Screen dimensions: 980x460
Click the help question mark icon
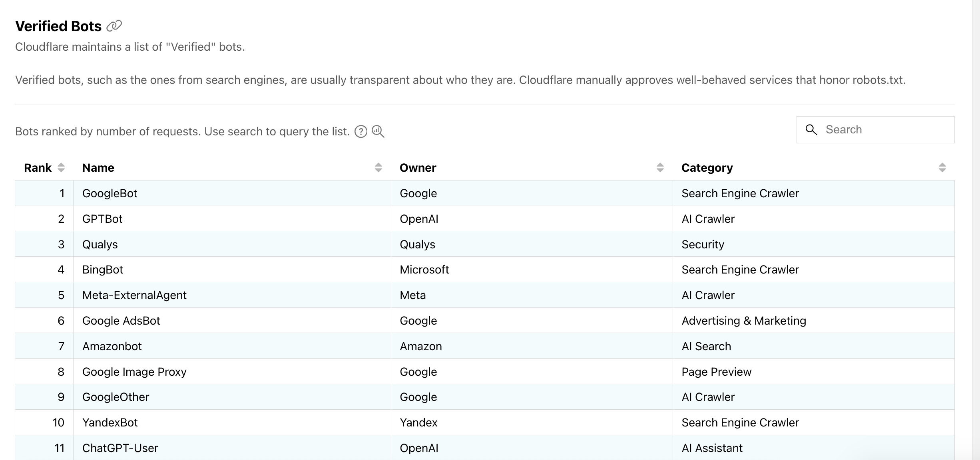pos(361,131)
